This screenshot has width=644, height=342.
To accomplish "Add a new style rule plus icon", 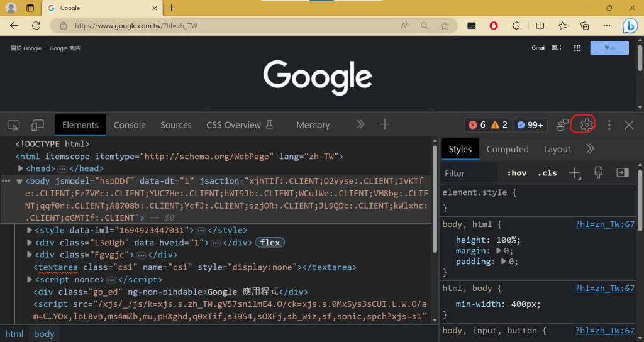I will 575,174.
